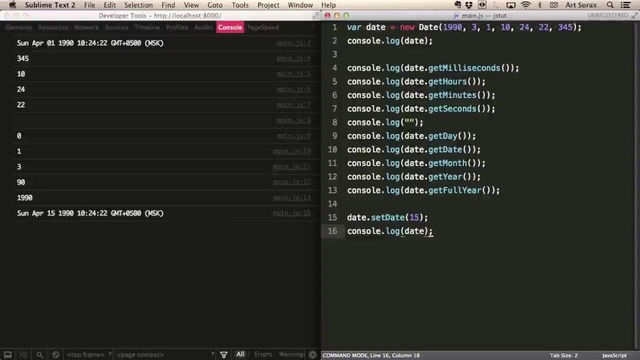
Task: Click the AirPlay display icon
Action: tap(511, 5)
